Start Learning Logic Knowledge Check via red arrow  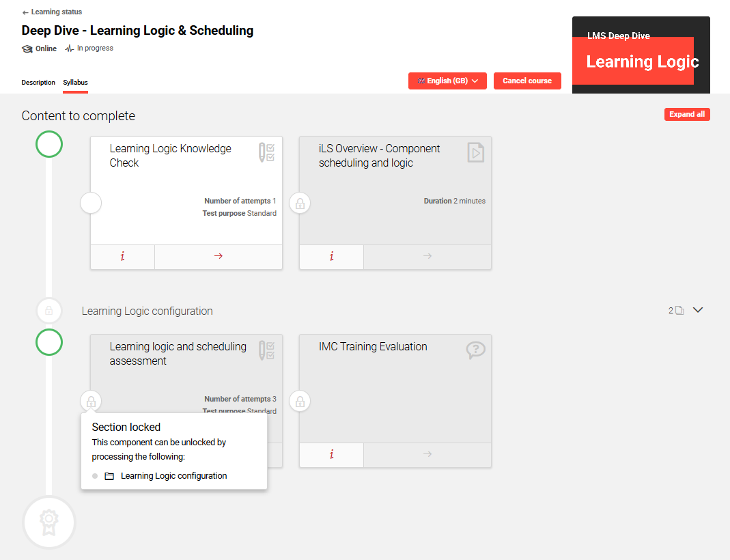pos(219,257)
